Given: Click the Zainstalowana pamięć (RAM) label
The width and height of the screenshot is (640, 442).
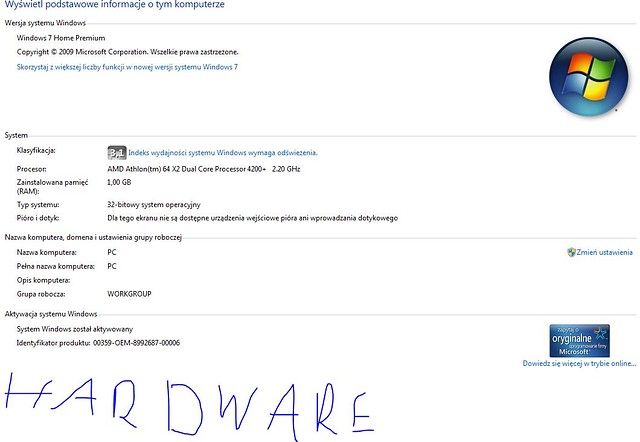Looking at the screenshot, I should pyautogui.click(x=52, y=187).
